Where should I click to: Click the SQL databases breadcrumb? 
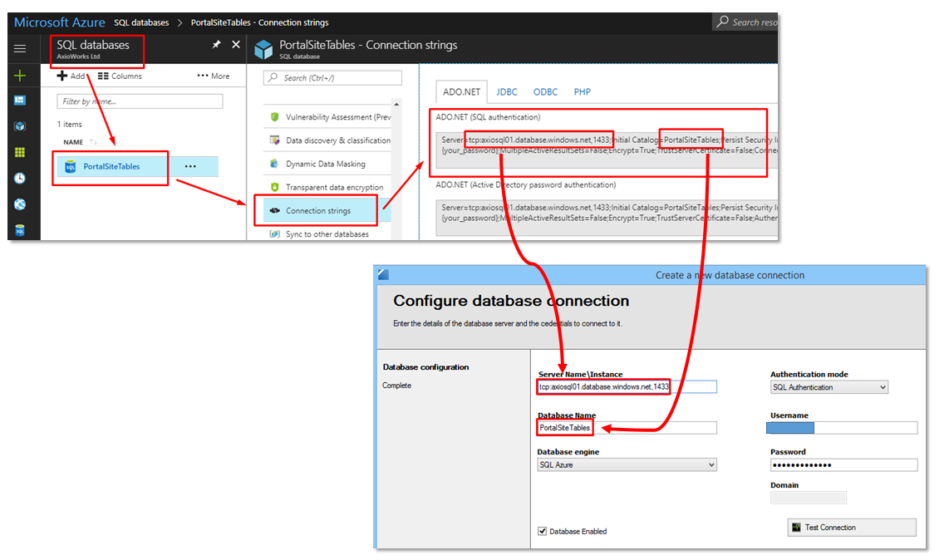(x=141, y=22)
